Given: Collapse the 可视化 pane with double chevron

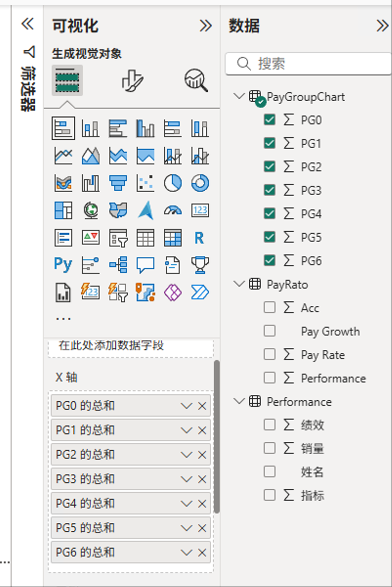Looking at the screenshot, I should point(206,26).
